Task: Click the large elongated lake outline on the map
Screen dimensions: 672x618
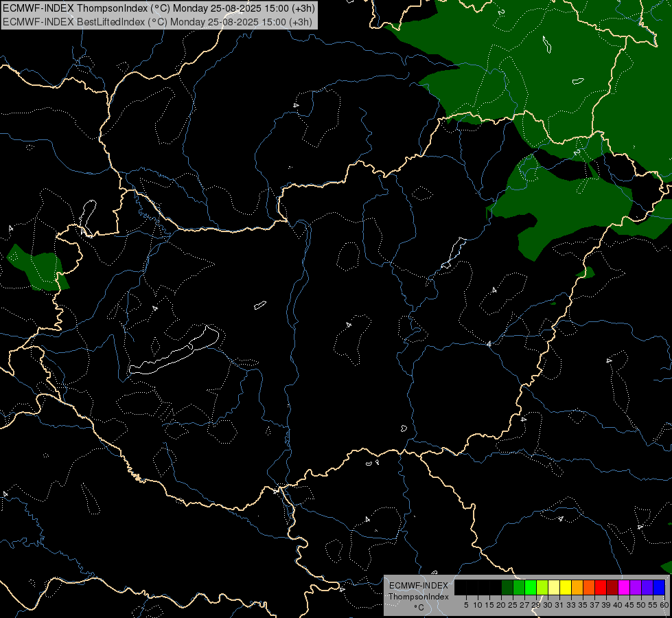Action: [174, 351]
